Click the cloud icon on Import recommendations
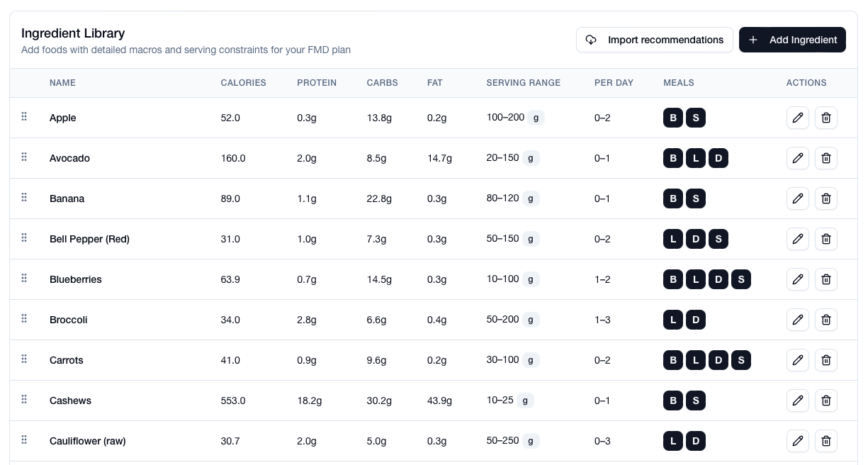This screenshot has height=465, width=868. [591, 40]
